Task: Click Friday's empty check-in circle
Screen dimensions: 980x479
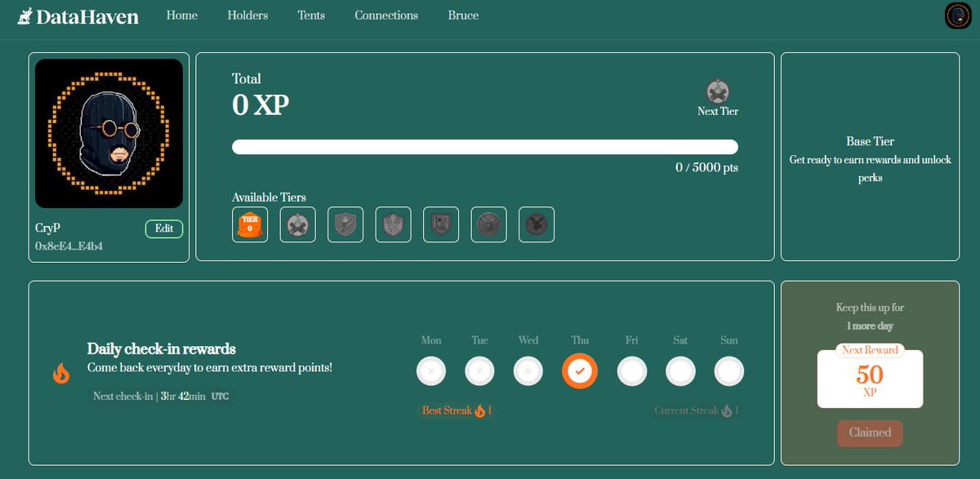Action: tap(631, 370)
